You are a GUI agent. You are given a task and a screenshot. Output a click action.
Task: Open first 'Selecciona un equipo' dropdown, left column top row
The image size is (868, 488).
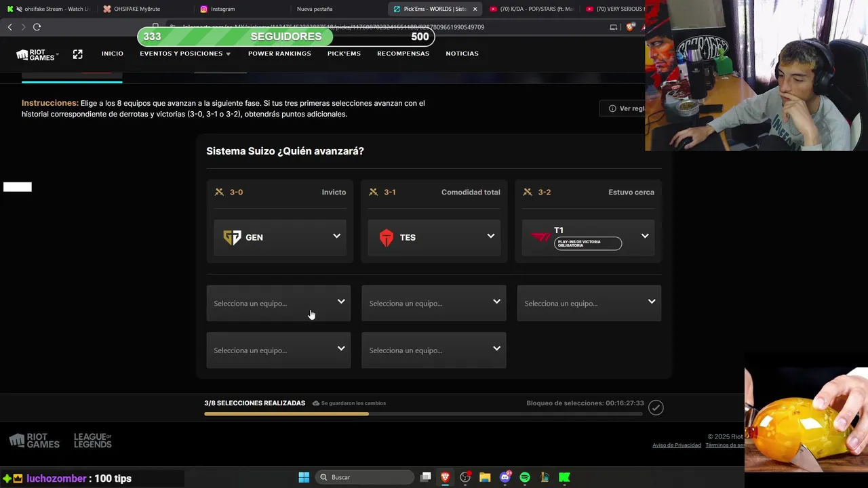[x=278, y=303]
